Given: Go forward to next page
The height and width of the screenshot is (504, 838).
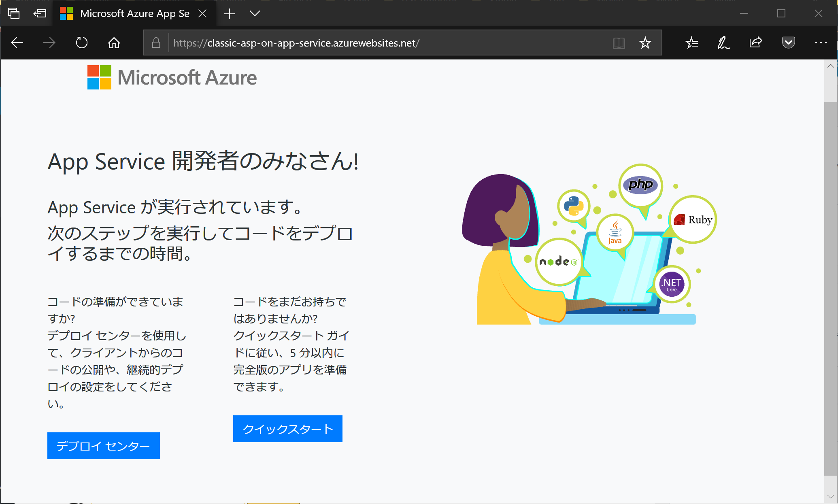Looking at the screenshot, I should point(49,43).
